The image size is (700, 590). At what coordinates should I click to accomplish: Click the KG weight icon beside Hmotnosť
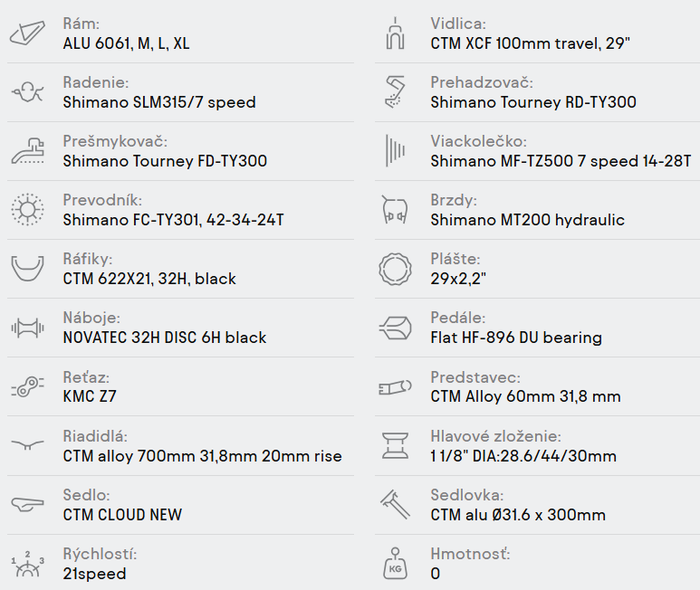[394, 564]
